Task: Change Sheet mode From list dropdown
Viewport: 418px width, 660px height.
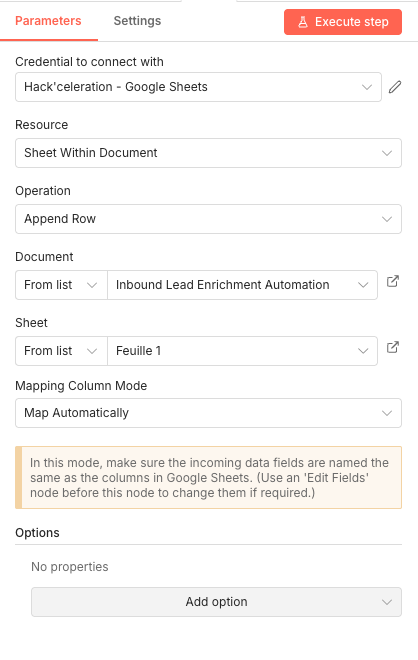Action: (61, 351)
